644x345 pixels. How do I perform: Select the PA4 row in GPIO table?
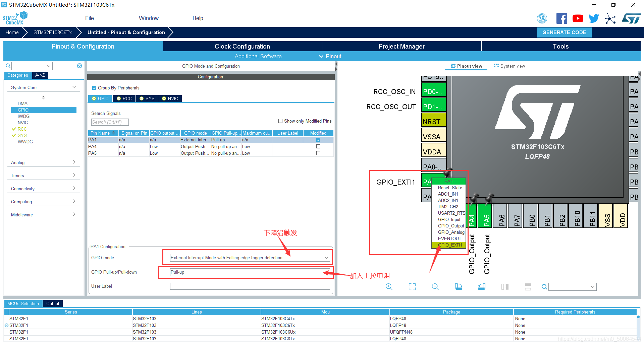click(x=211, y=146)
